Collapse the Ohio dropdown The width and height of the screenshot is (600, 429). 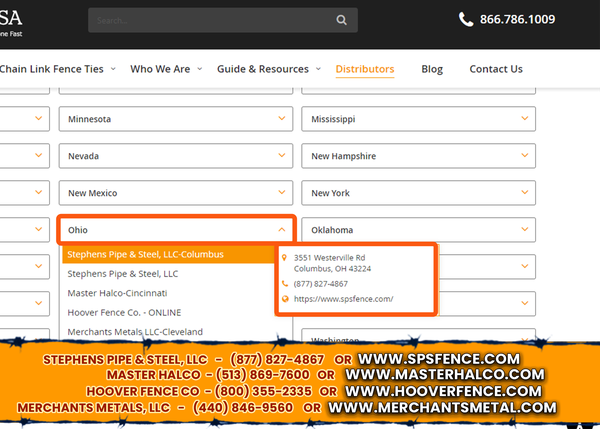click(x=176, y=229)
